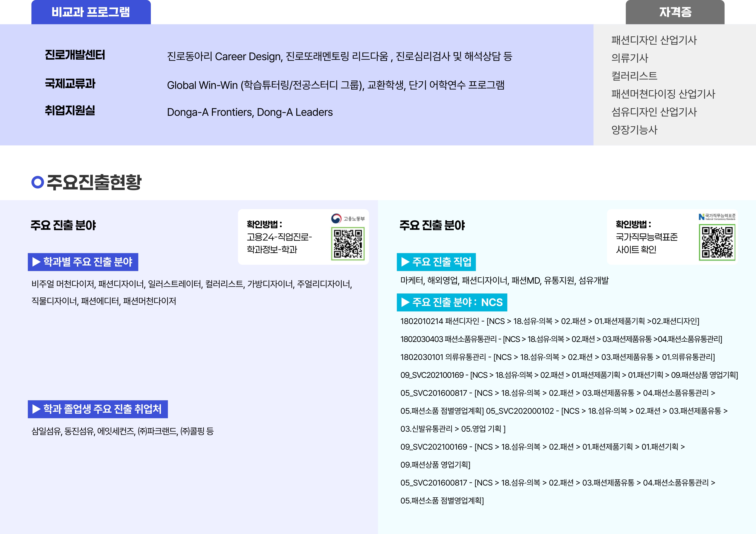This screenshot has height=534, width=756.
Task: Click the 고용24 QR code image
Action: click(x=348, y=244)
